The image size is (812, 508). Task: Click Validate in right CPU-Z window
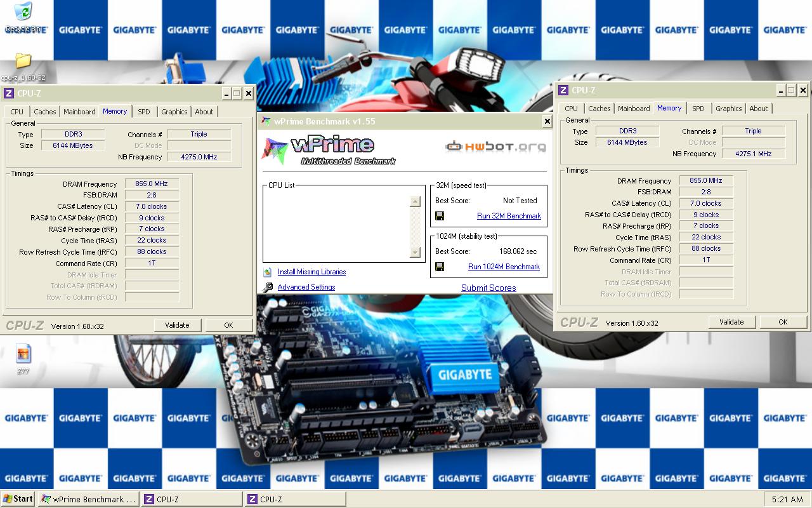tap(731, 322)
